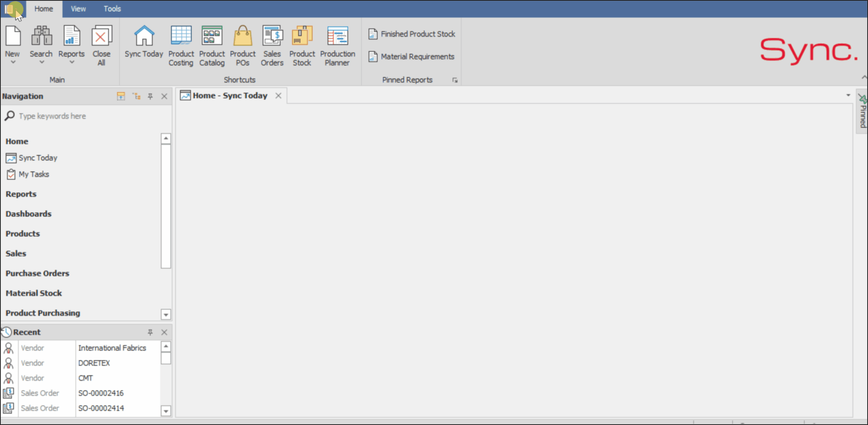Screen dimensions: 868x425
Task: Click the Navigation search magnifier icon
Action: pos(10,116)
